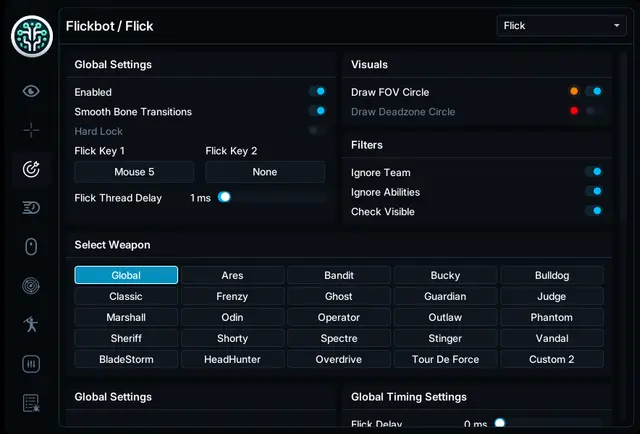Click the None button under Flick Key 2
This screenshot has height=434, width=640.
(265, 172)
